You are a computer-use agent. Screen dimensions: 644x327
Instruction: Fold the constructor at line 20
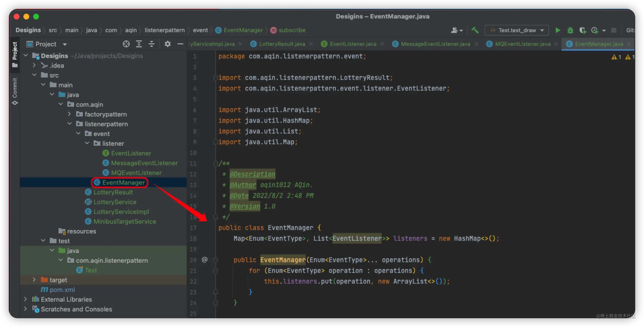[215, 260]
